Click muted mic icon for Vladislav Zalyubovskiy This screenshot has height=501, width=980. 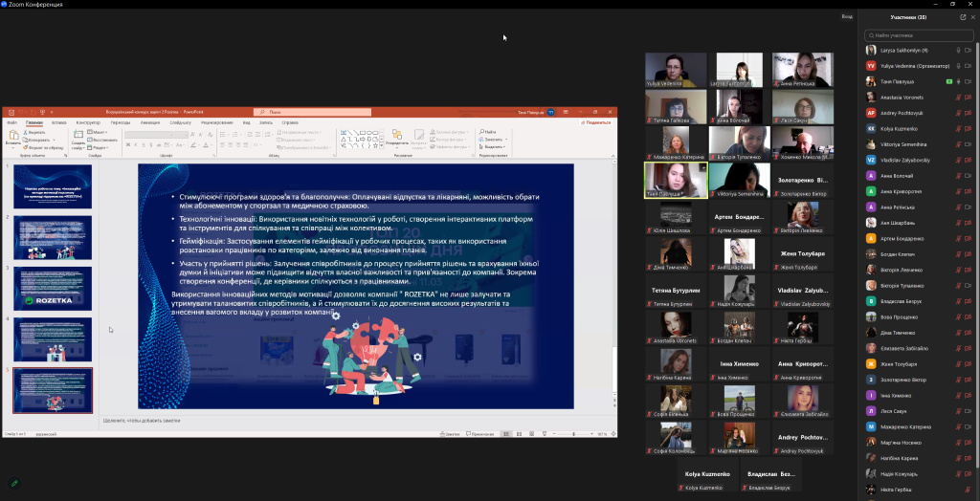958,160
